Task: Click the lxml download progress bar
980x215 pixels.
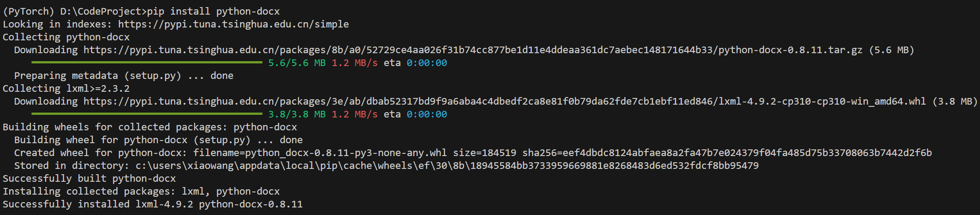Action: click(147, 114)
